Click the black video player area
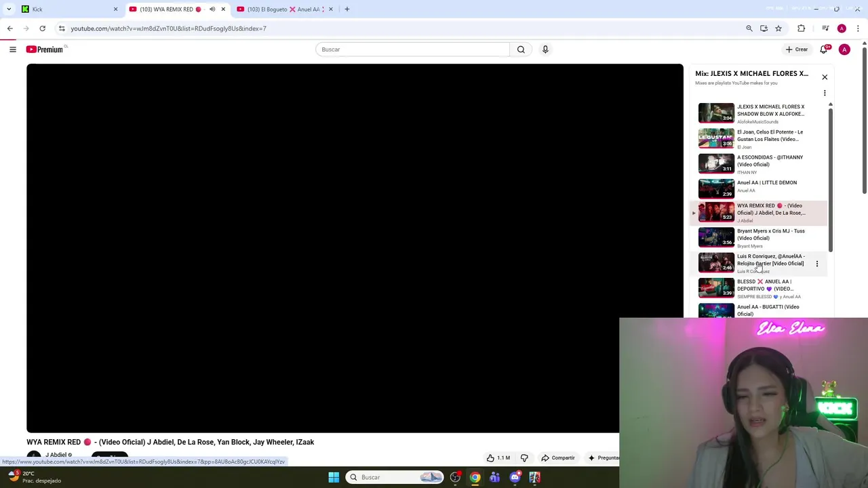Viewport: 868px width, 488px height. click(355, 248)
